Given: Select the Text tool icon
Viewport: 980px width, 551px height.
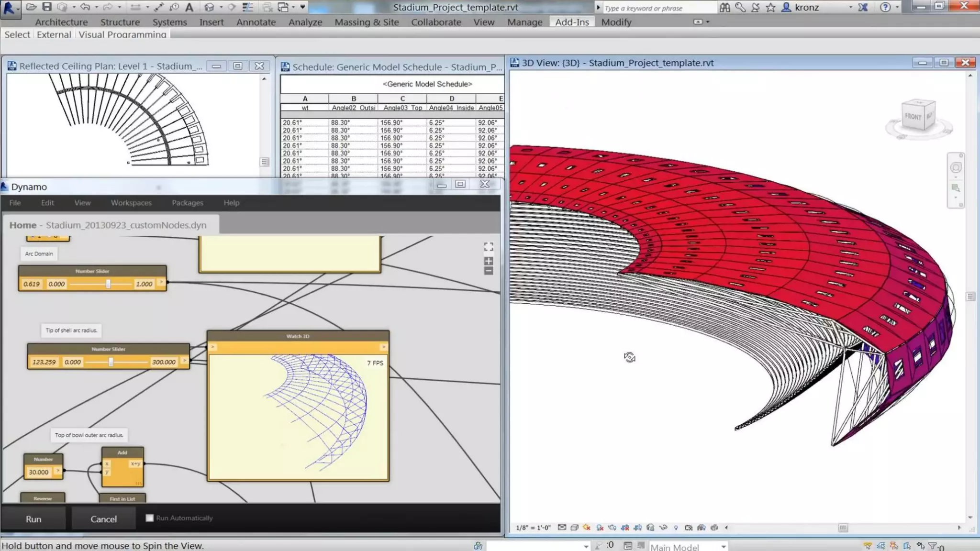Looking at the screenshot, I should 189,7.
